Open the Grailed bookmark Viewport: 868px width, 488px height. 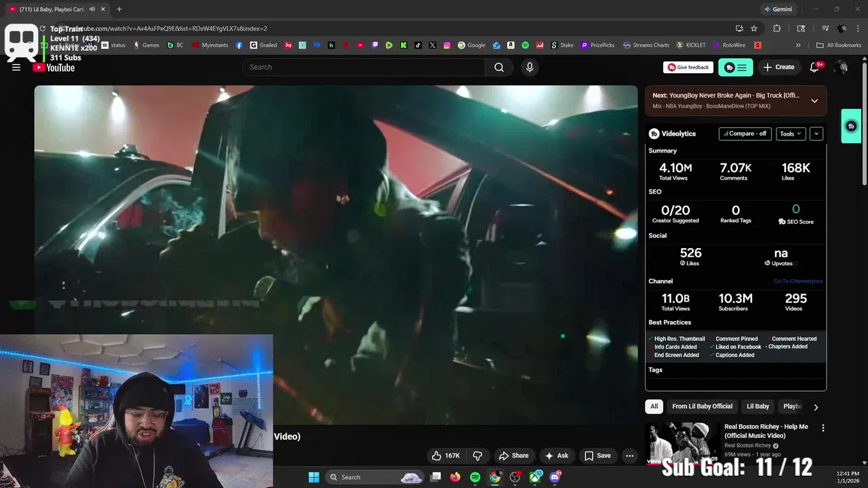coord(264,45)
